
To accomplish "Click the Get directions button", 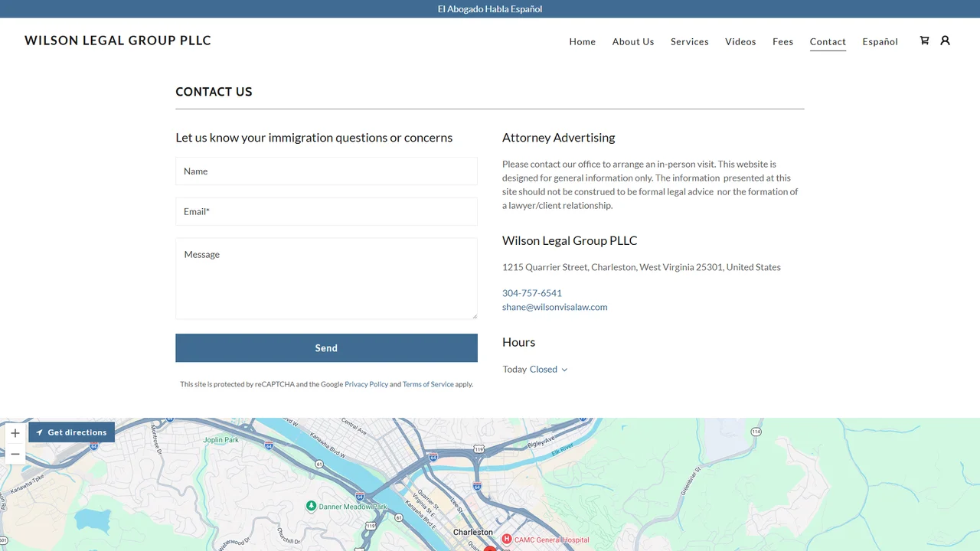I will 71,432.
